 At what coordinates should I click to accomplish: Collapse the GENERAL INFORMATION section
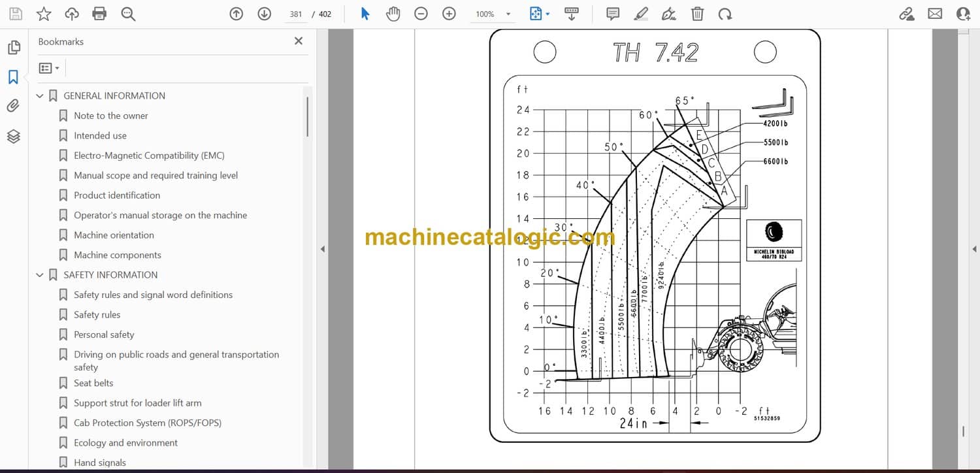point(40,96)
